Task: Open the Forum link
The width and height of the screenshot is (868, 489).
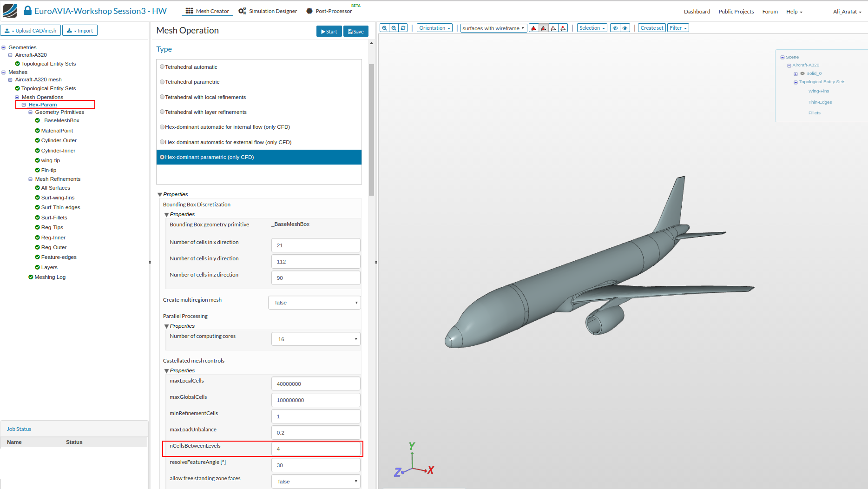Action: 770,12
